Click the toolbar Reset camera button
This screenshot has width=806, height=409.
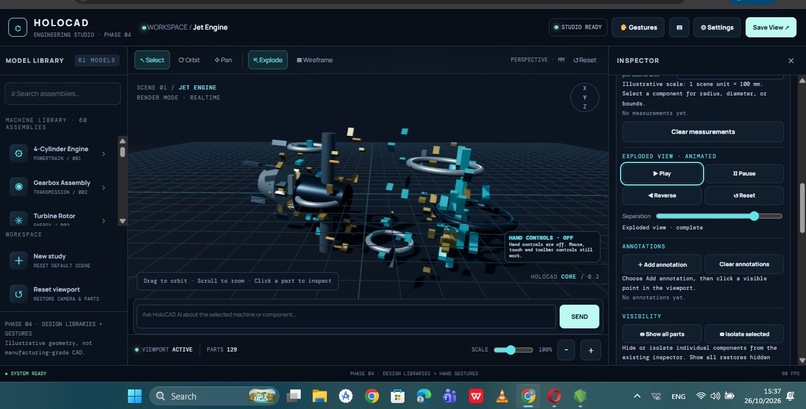coord(585,60)
